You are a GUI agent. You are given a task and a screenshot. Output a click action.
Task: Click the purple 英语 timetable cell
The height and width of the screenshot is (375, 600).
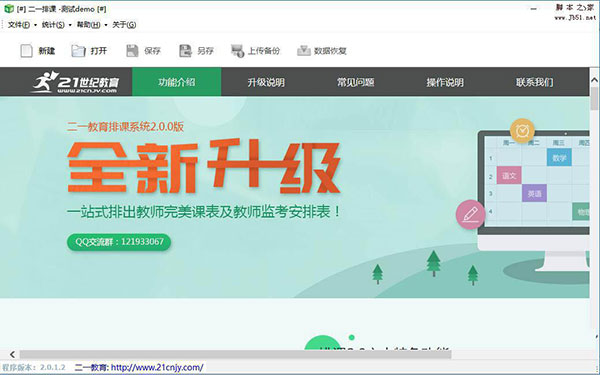coord(534,194)
